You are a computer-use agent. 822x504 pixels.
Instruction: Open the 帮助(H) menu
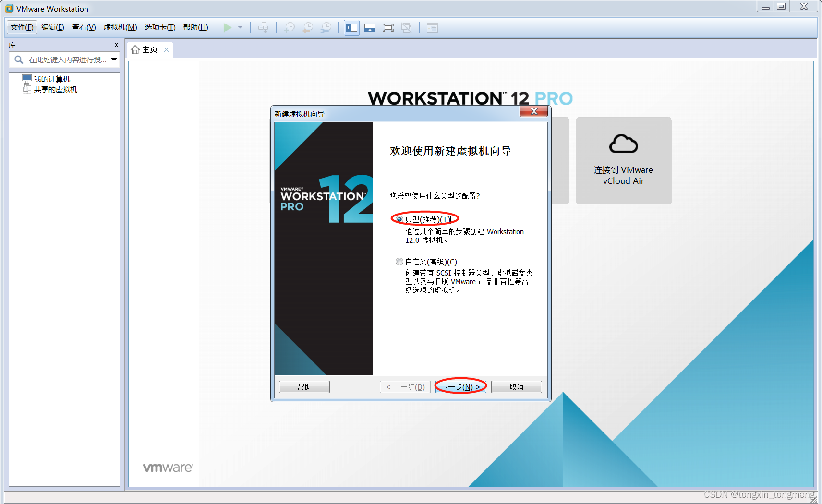coord(196,27)
